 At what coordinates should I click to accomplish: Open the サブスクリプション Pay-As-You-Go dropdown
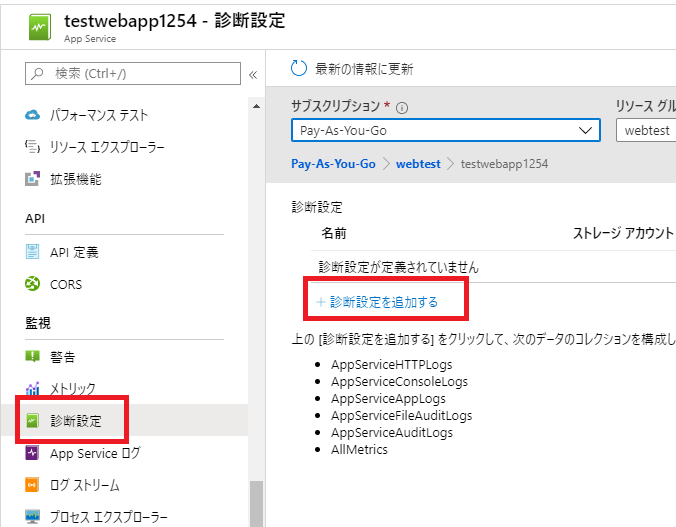coord(446,130)
